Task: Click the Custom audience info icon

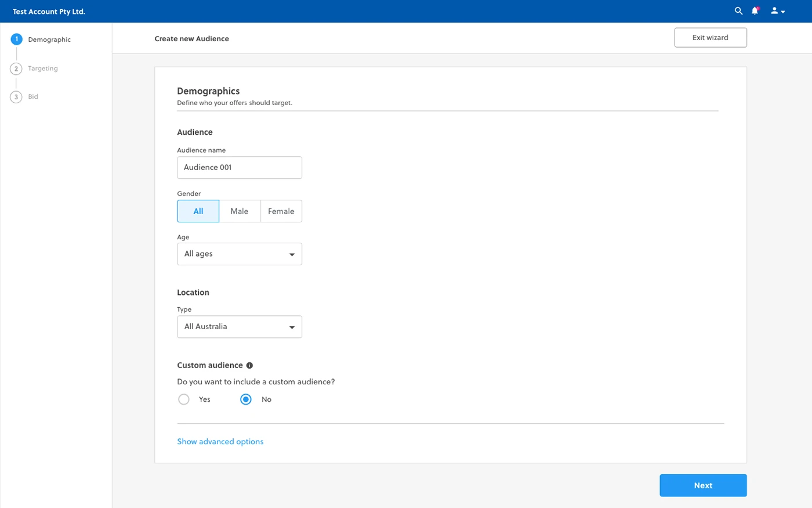Action: (x=249, y=365)
